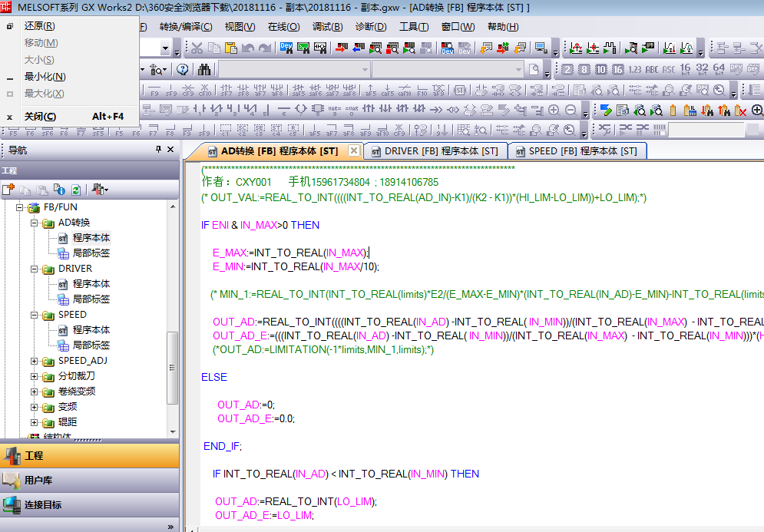This screenshot has width=764, height=532.
Task: Switch to DRIVER [FB] 程序本体 tab
Action: (434, 151)
